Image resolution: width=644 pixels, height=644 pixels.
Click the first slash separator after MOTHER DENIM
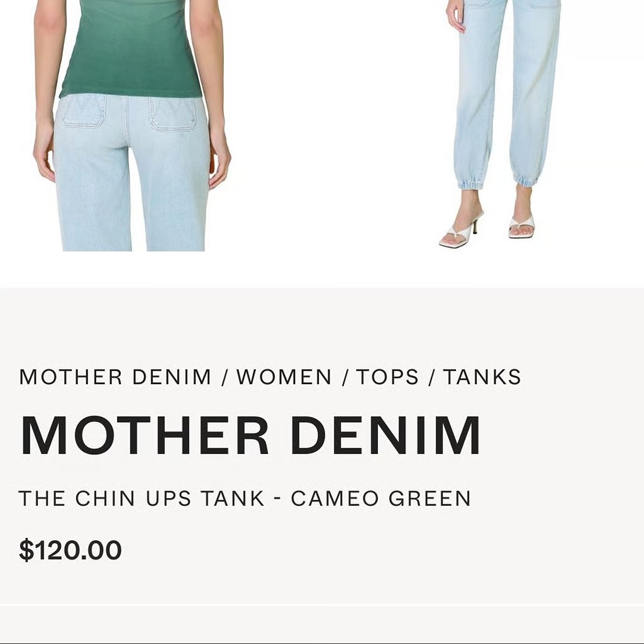click(x=225, y=377)
